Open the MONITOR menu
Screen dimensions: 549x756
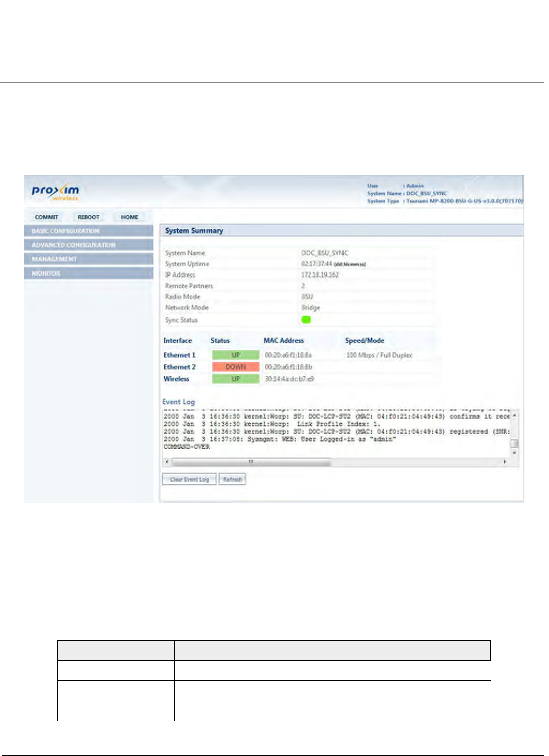(88, 273)
